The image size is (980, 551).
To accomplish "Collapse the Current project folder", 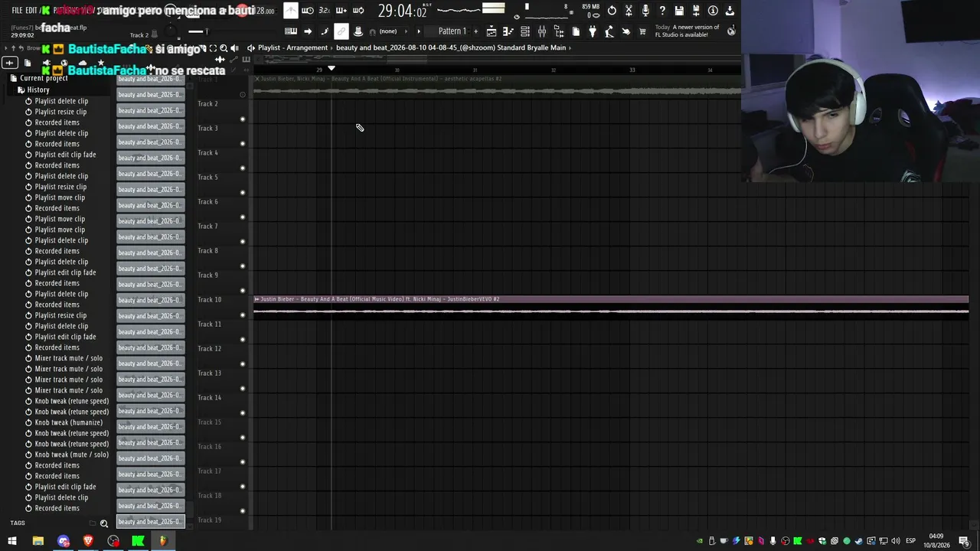I will pos(38,78).
